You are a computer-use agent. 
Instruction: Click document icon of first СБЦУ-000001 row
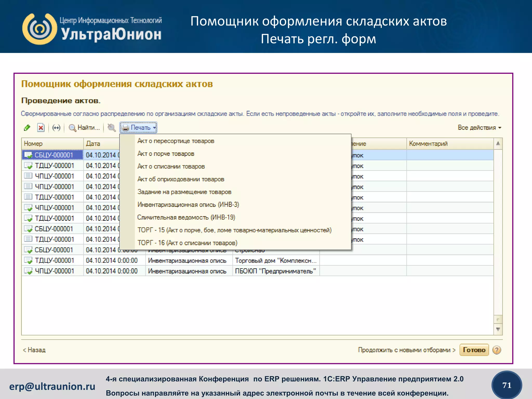point(28,155)
